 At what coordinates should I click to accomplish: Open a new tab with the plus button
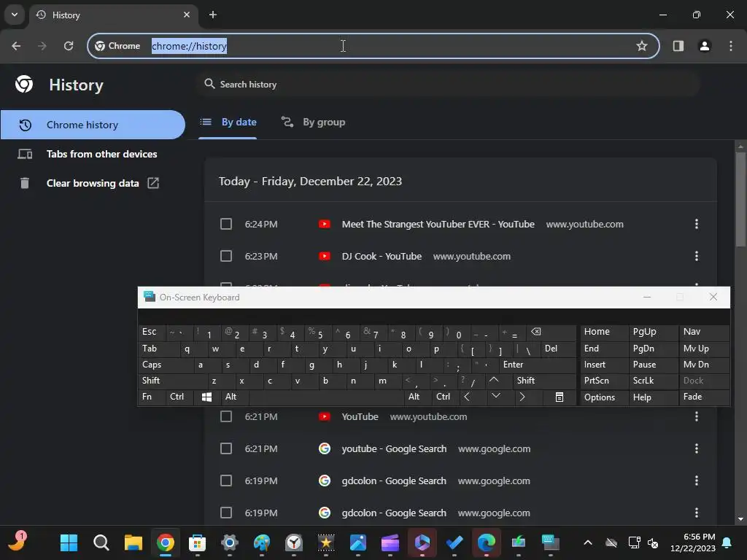pyautogui.click(x=213, y=15)
